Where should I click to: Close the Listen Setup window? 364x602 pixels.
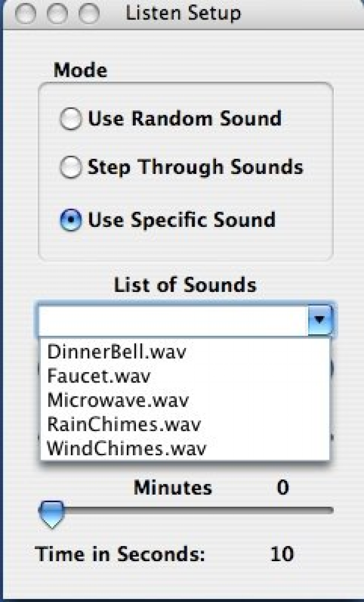pyautogui.click(x=25, y=15)
